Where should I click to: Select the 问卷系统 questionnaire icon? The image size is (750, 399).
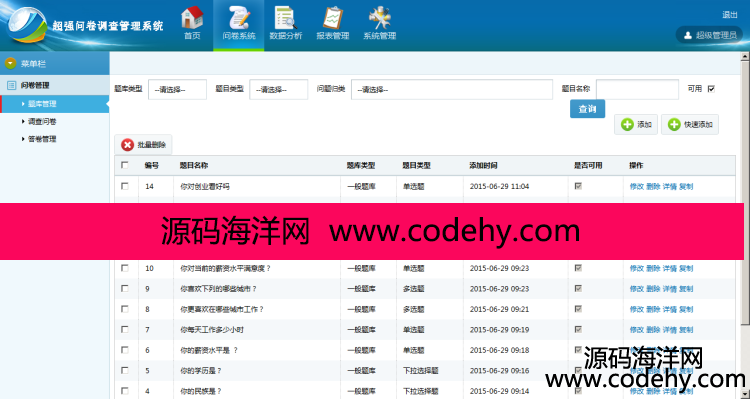pos(239,18)
